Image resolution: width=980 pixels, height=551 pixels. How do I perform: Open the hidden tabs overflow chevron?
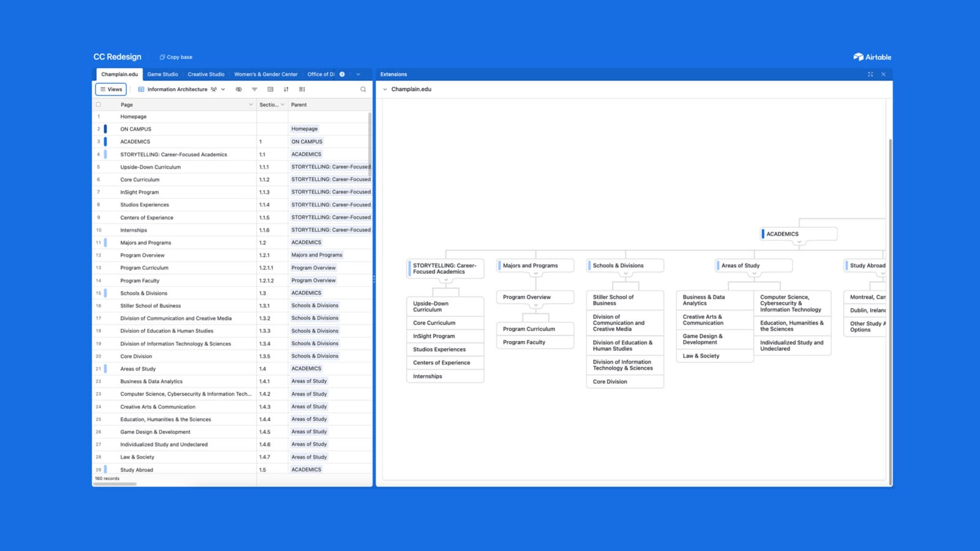[358, 74]
